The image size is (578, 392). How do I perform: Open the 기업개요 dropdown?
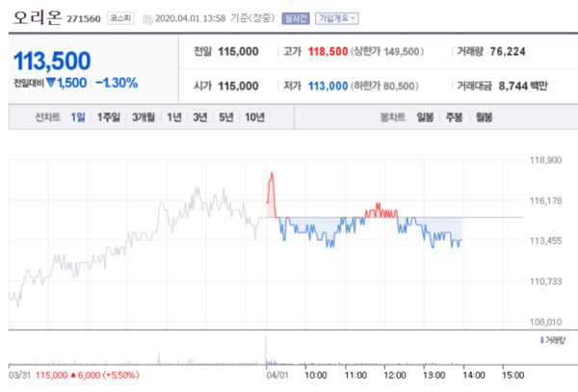(336, 18)
